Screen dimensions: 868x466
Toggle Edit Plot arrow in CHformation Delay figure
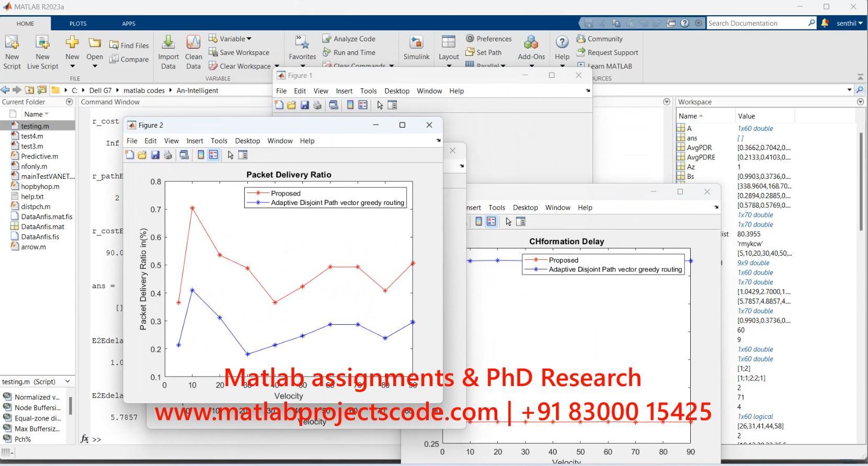pyautogui.click(x=508, y=222)
